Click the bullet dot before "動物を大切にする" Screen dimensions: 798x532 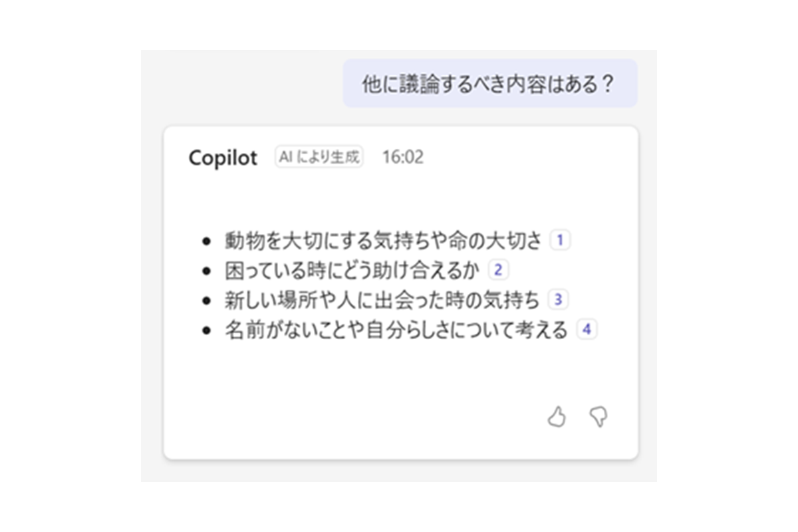[x=207, y=241]
